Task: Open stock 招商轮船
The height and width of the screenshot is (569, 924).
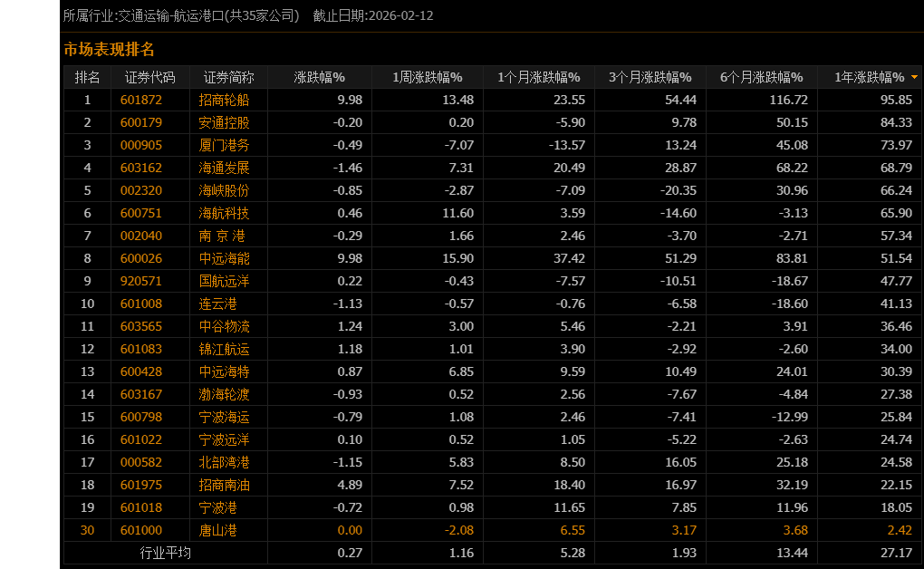Action: [x=224, y=101]
